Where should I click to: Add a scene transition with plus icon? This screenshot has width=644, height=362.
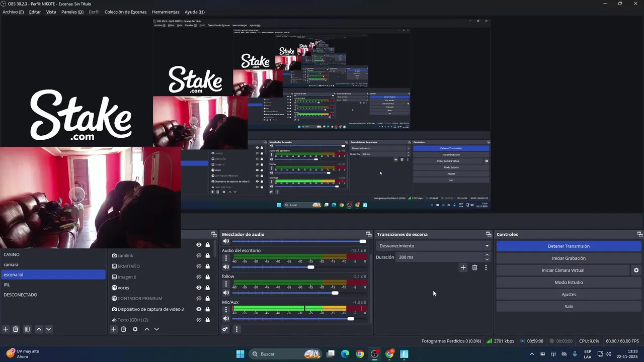(x=463, y=267)
